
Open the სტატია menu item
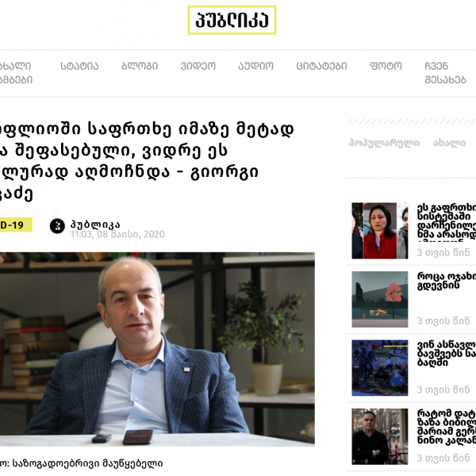tap(79, 66)
